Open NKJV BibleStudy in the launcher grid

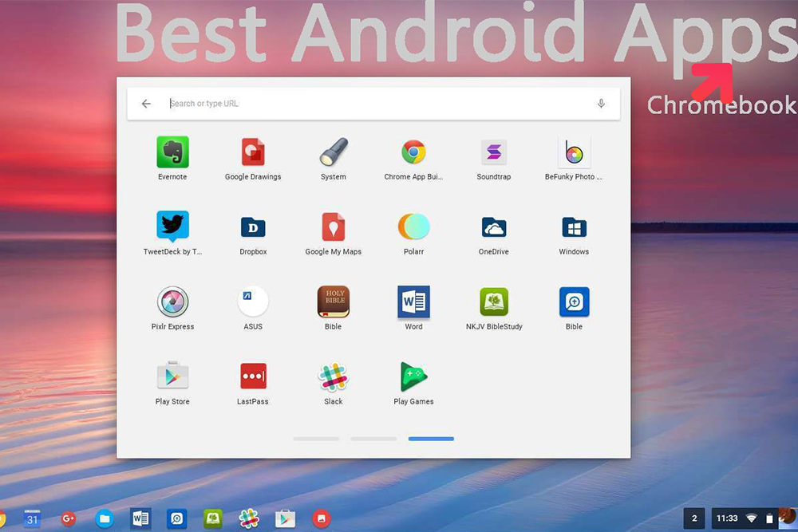pyautogui.click(x=494, y=301)
